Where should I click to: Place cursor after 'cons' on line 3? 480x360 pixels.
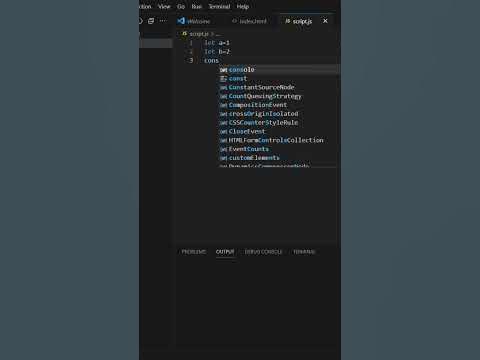(x=219, y=61)
